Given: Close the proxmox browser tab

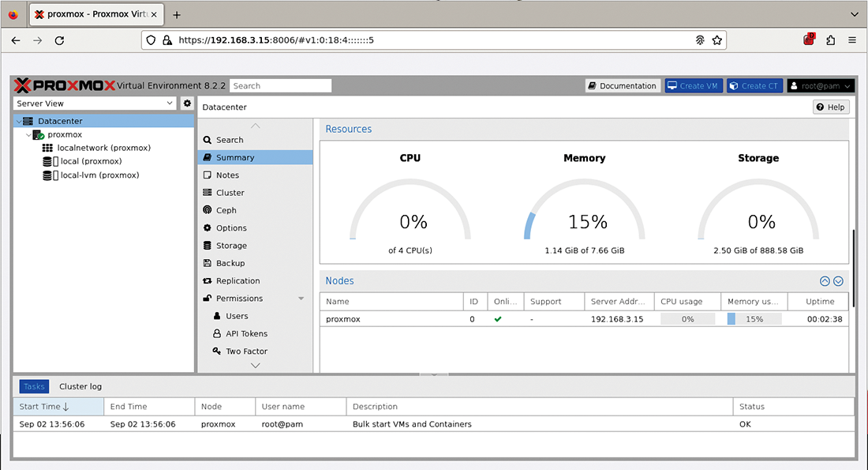Looking at the screenshot, I should (154, 14).
